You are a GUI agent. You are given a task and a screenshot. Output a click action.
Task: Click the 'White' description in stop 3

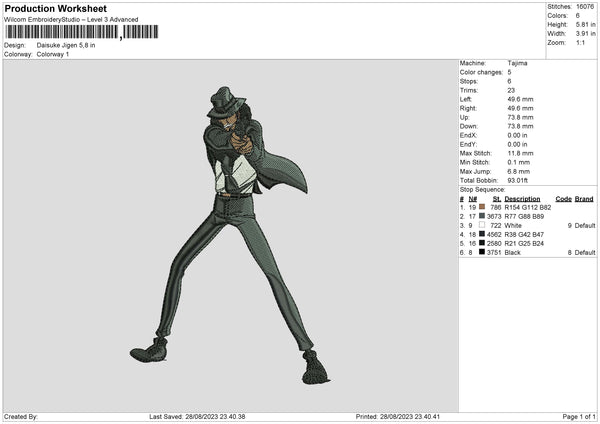[x=513, y=225]
